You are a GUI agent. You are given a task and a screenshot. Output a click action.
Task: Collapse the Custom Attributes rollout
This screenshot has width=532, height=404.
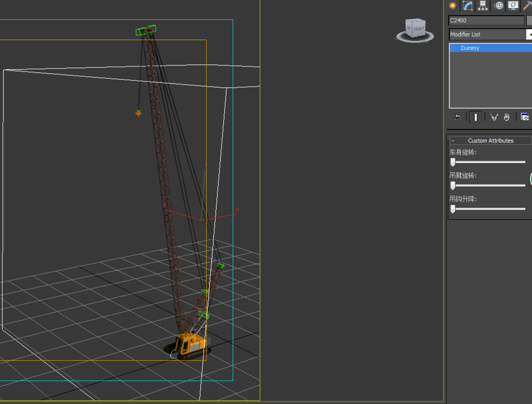(453, 141)
